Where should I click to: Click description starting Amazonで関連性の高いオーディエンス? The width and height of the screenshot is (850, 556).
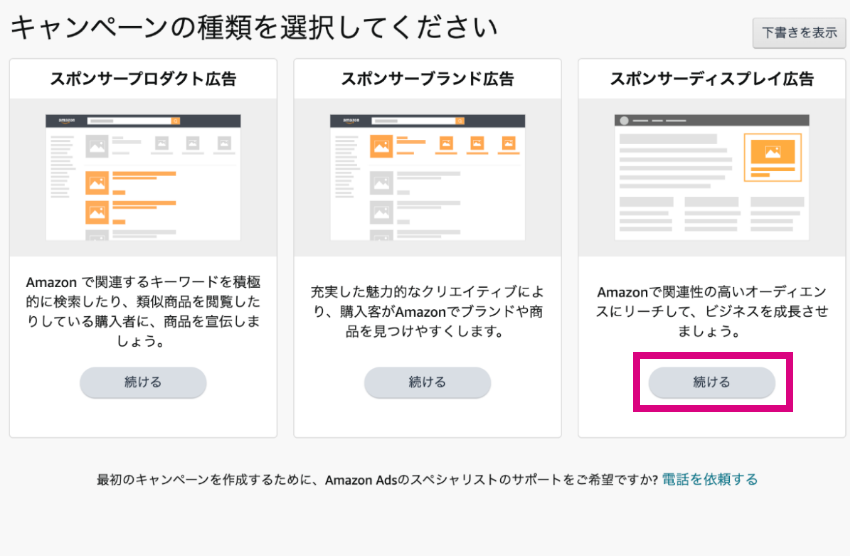pos(712,311)
